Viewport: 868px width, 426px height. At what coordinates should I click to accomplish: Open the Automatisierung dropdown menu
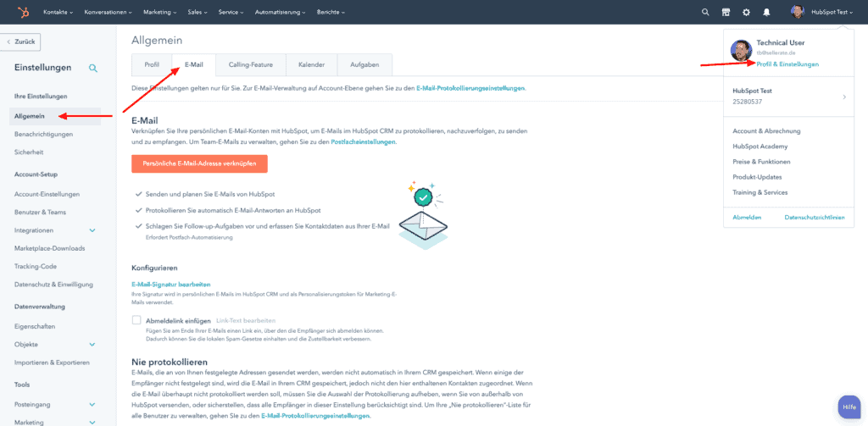280,12
